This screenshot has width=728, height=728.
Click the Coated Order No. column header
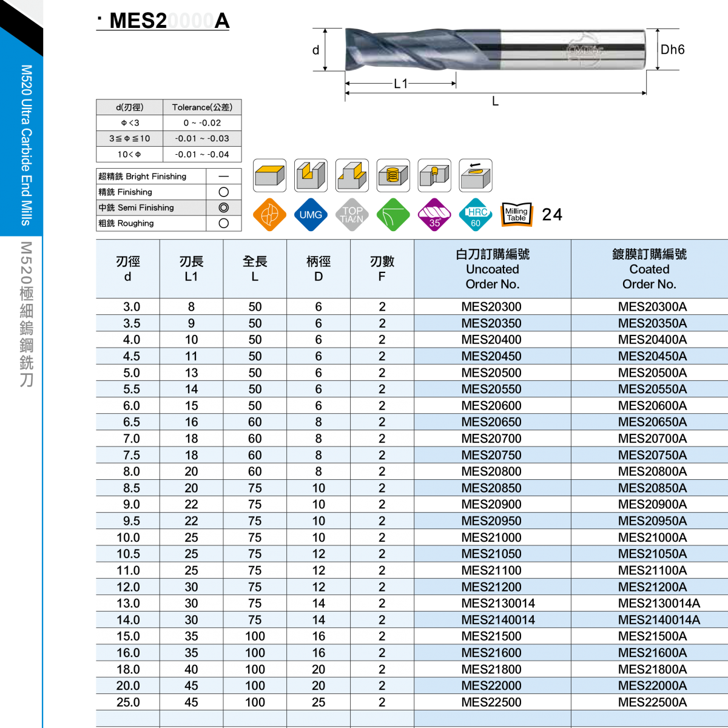point(649,269)
